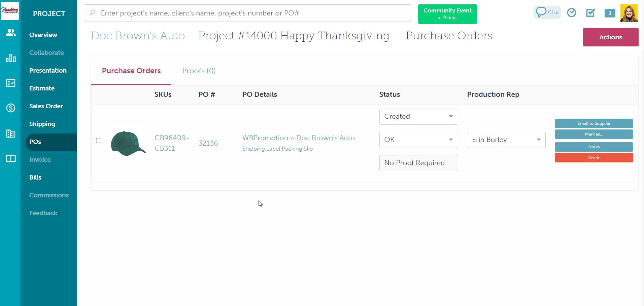Go to Sales Order in project menu
This screenshot has width=644, height=306.
(46, 106)
